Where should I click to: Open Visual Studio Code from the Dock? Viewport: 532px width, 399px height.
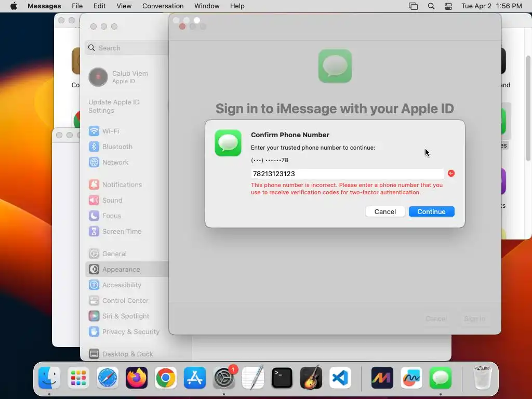(340, 378)
